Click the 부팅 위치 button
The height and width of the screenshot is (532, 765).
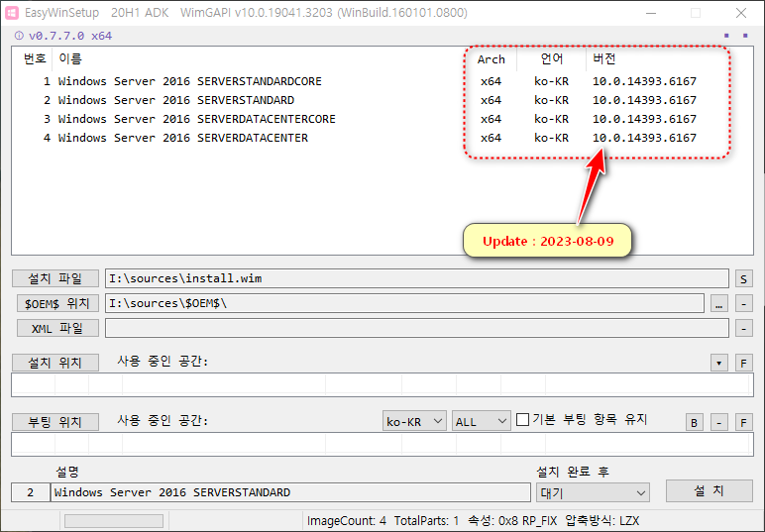(55, 422)
